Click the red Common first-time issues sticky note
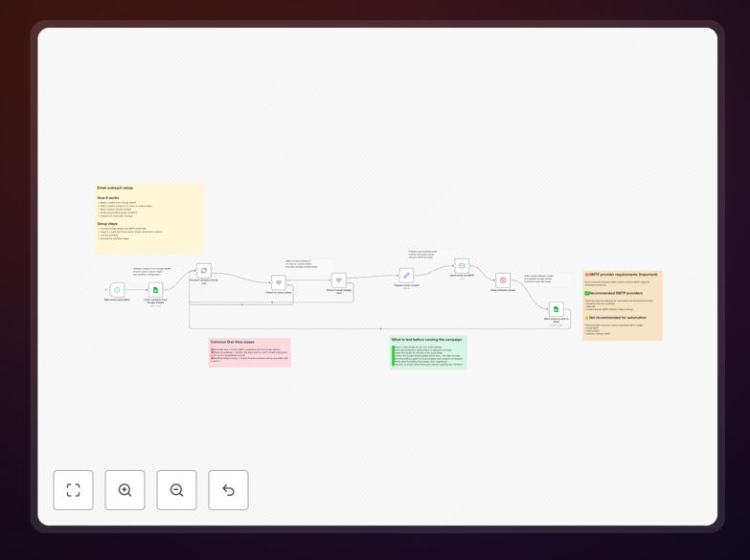The image size is (750, 560). coord(250,352)
